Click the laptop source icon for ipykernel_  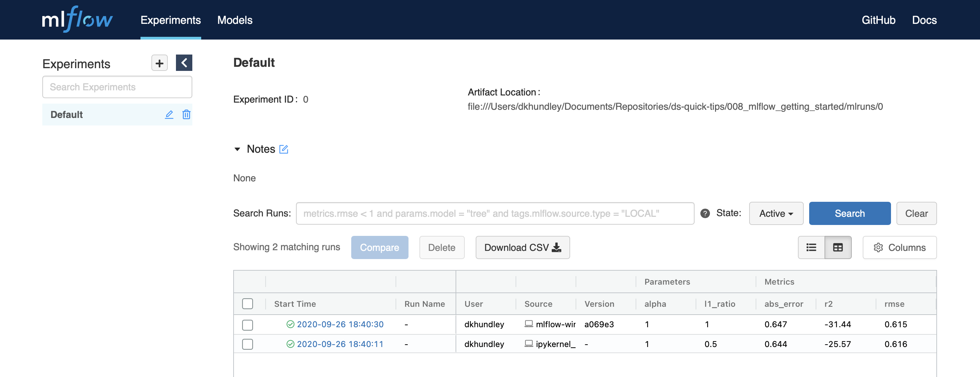pyautogui.click(x=529, y=344)
